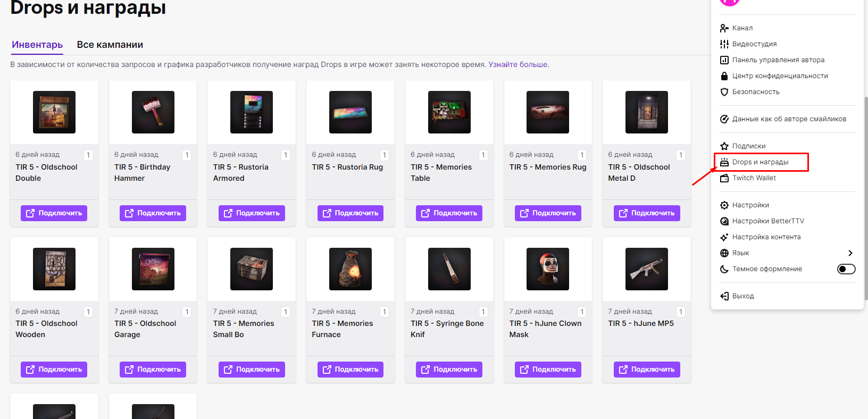Expand the Язык submenu arrow
The width and height of the screenshot is (868, 419).
click(850, 253)
